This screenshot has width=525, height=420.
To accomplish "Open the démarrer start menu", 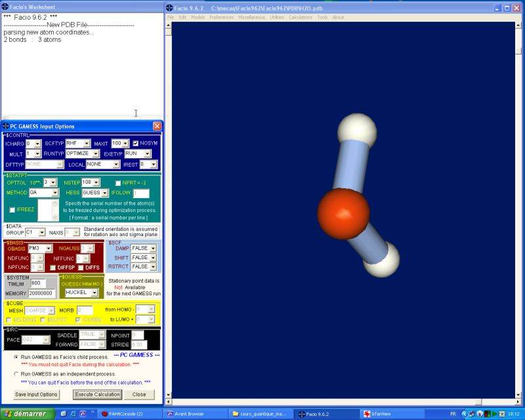I will click(28, 414).
